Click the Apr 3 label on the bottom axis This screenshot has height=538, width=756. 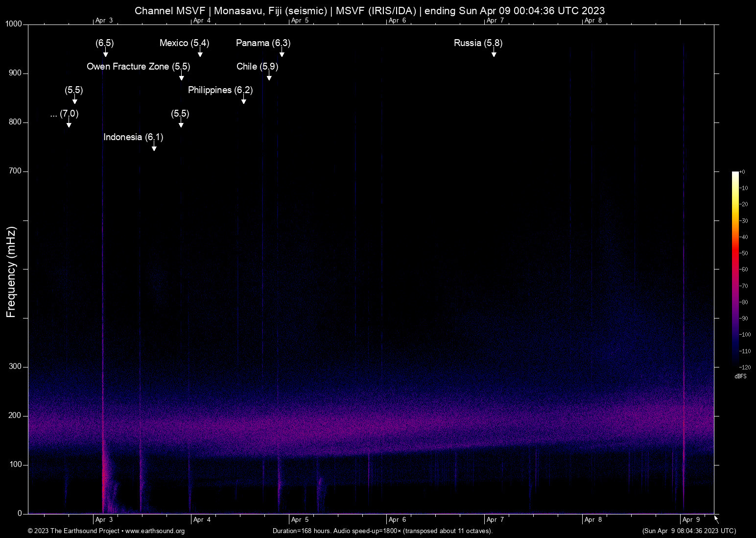coord(104,520)
